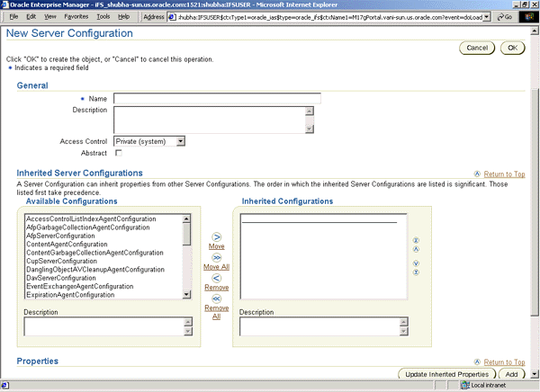Click Return to Top icon beside Properties
540x392 pixels.
pyautogui.click(x=477, y=361)
